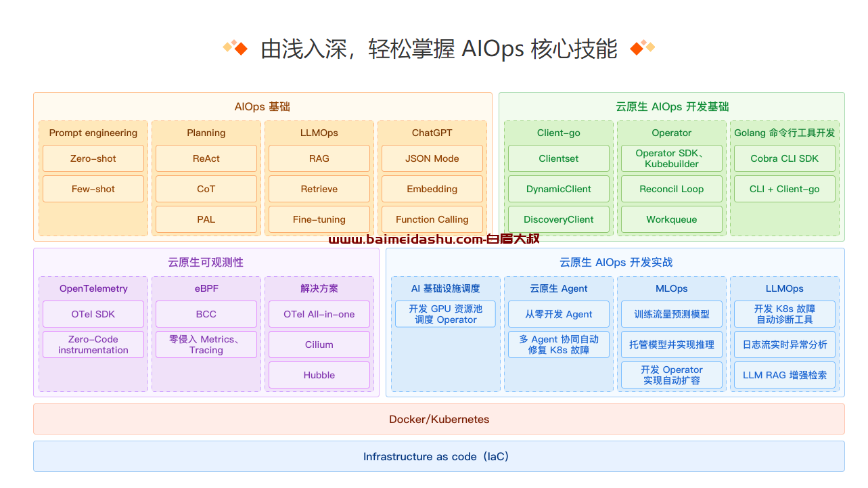Select the AI 基础设施调度 column header
This screenshot has width=868, height=488.
coord(446,288)
